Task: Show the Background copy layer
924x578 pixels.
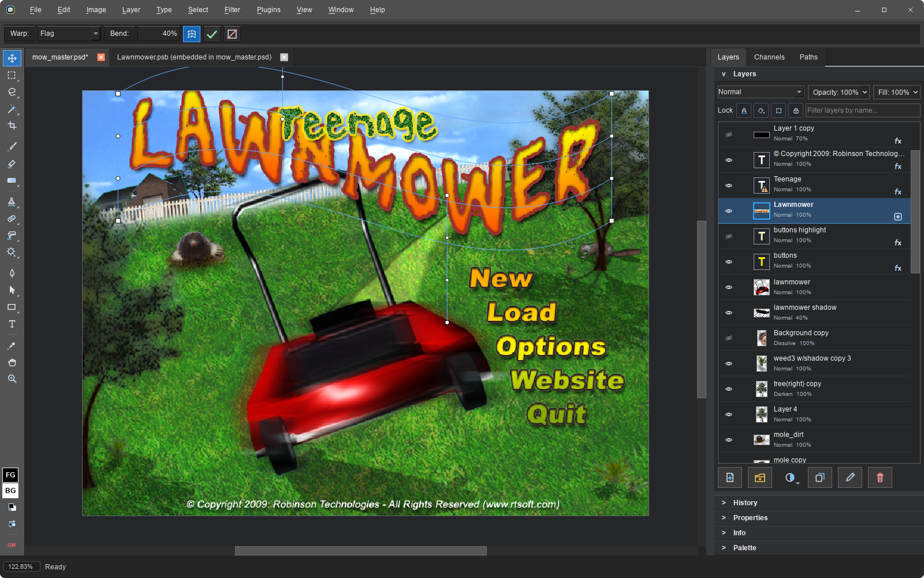Action: coord(729,338)
